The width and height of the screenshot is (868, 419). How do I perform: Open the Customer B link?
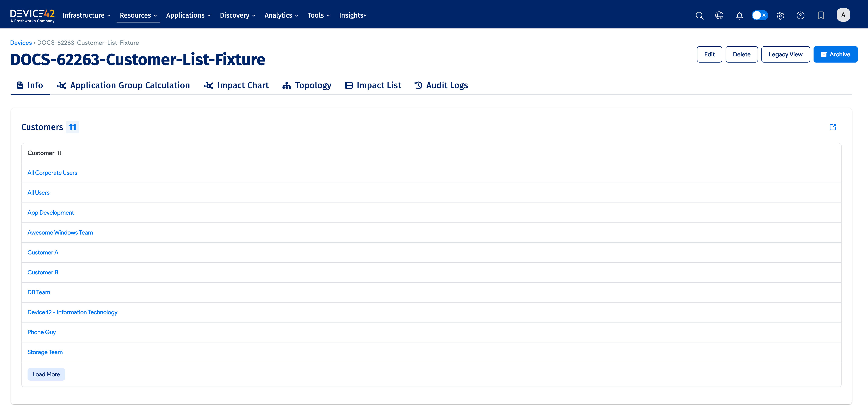(x=43, y=272)
